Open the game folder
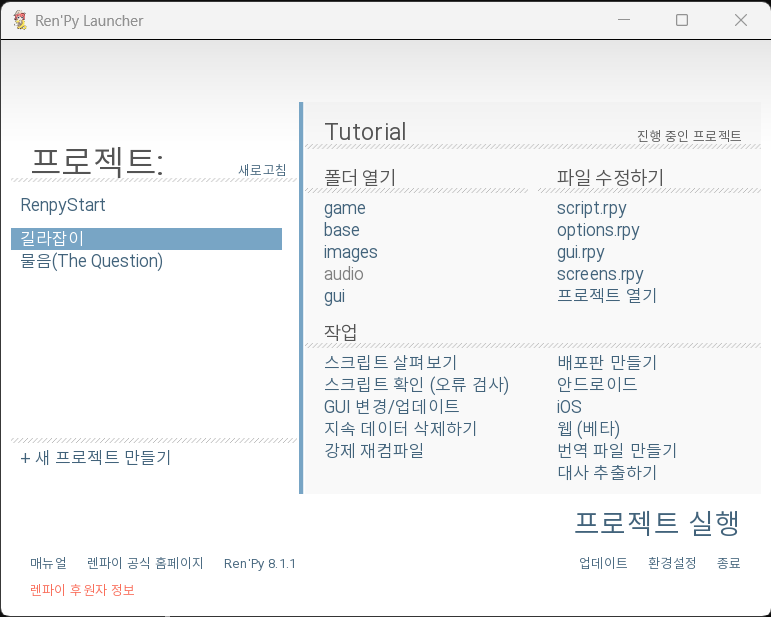 (345, 208)
